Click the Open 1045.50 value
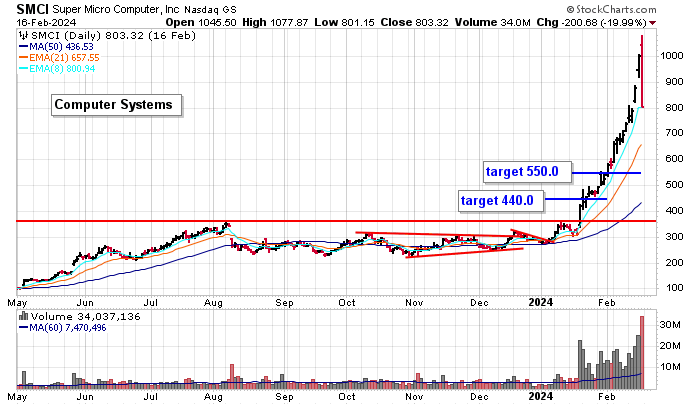The image size is (700, 405). pos(201,22)
